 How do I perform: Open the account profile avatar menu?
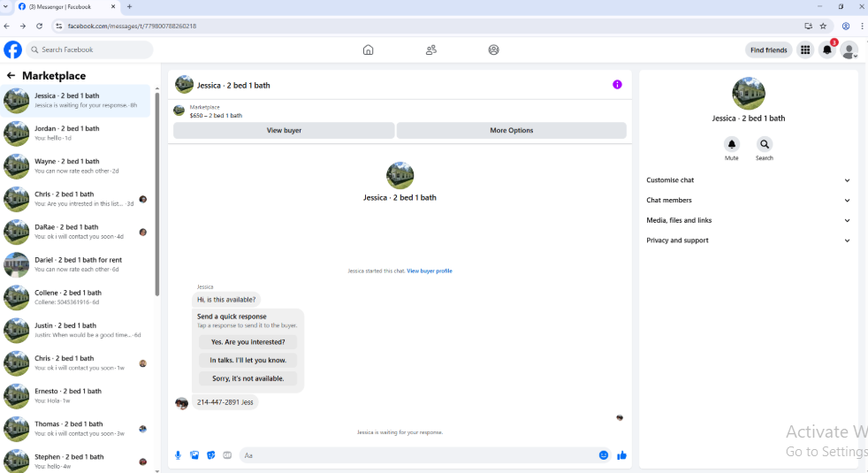tap(849, 50)
